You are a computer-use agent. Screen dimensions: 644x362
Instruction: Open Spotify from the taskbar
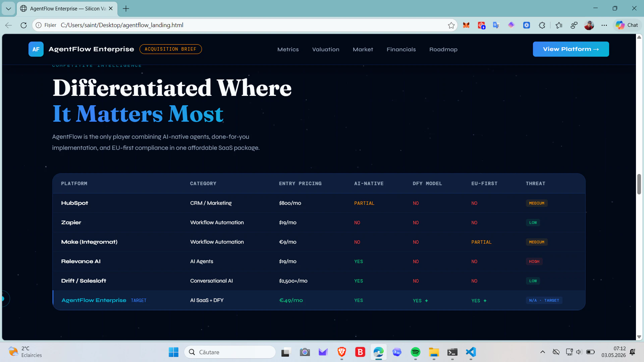(x=415, y=352)
